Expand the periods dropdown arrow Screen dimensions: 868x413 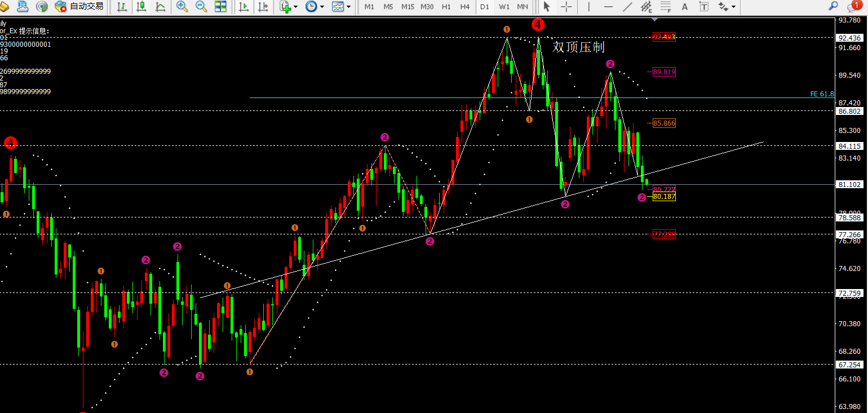point(322,7)
